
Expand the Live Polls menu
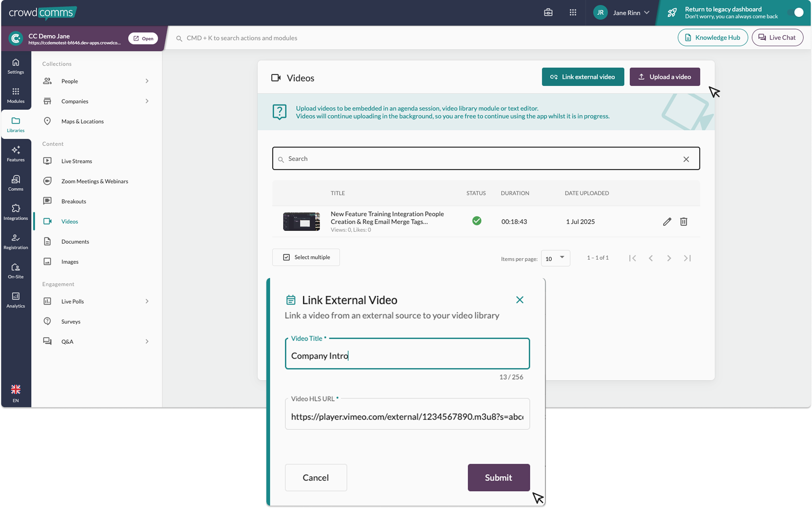[147, 301]
